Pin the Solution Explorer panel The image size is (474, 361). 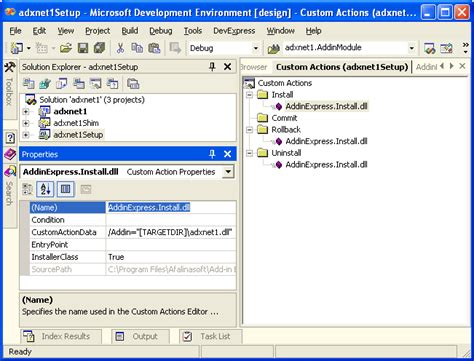(x=212, y=67)
